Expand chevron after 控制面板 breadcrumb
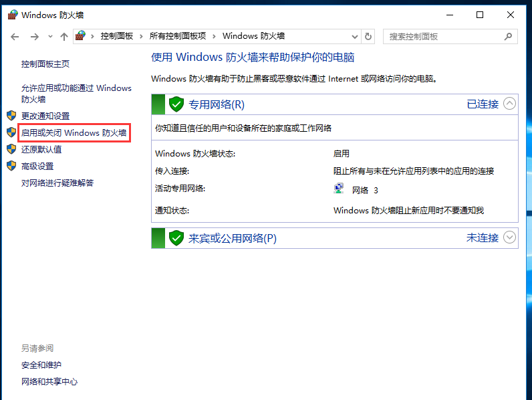This screenshot has width=532, height=400. point(141,36)
